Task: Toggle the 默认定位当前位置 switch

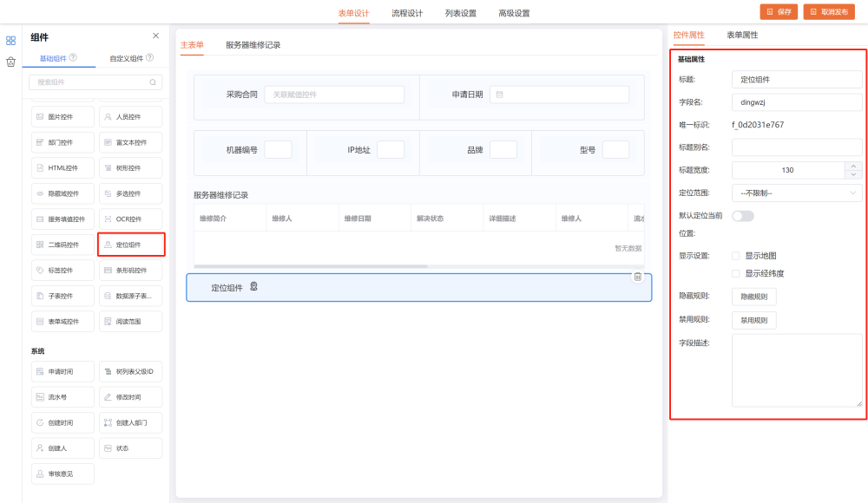Action: click(743, 215)
